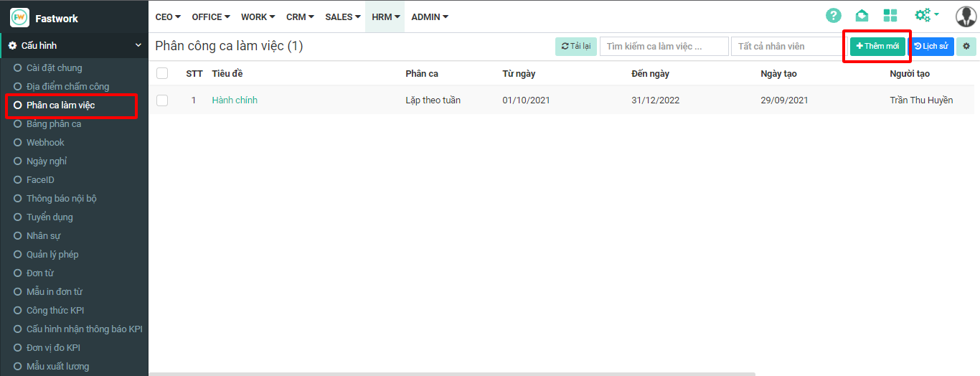
Task: Click the Fastwork logo icon
Action: click(19, 17)
